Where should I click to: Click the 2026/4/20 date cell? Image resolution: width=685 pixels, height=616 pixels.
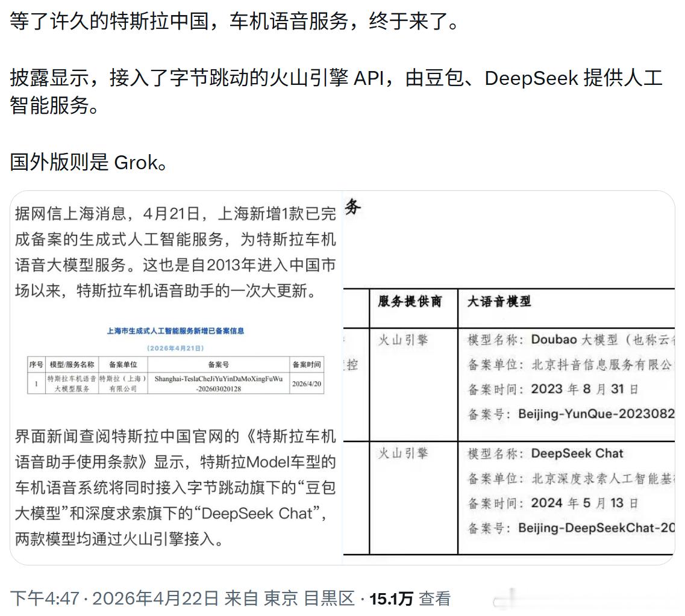307,384
